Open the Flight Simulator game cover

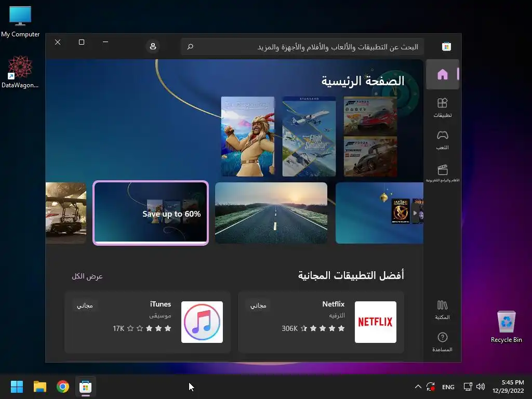click(x=309, y=137)
